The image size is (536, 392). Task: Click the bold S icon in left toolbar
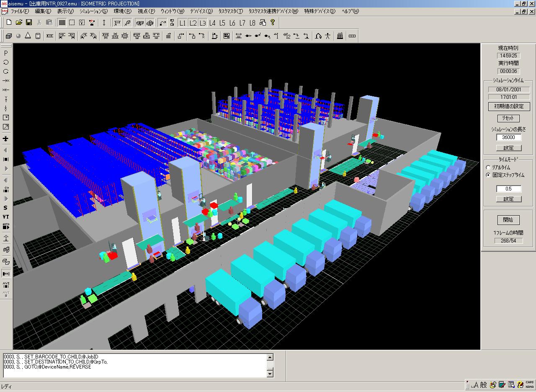pos(6,208)
